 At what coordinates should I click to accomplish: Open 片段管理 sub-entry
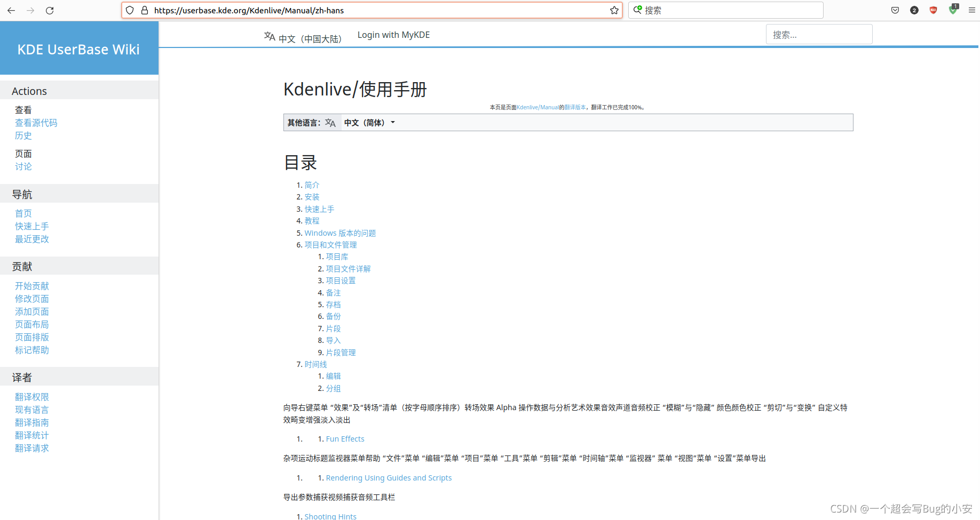[x=341, y=353]
